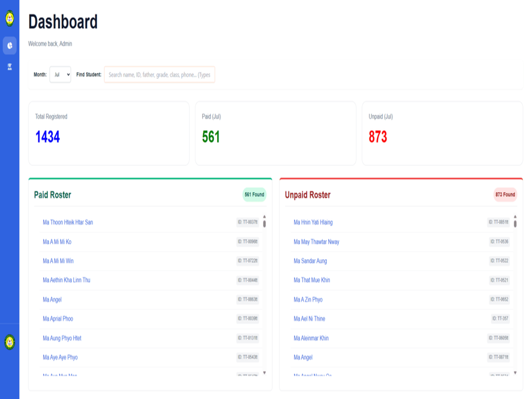This screenshot has width=532, height=399.
Task: Click the Find Student: label
Action: click(88, 75)
